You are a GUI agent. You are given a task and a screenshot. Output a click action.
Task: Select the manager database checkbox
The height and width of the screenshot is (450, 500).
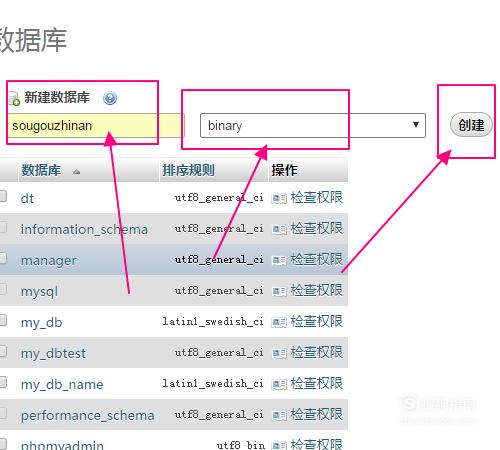3,258
